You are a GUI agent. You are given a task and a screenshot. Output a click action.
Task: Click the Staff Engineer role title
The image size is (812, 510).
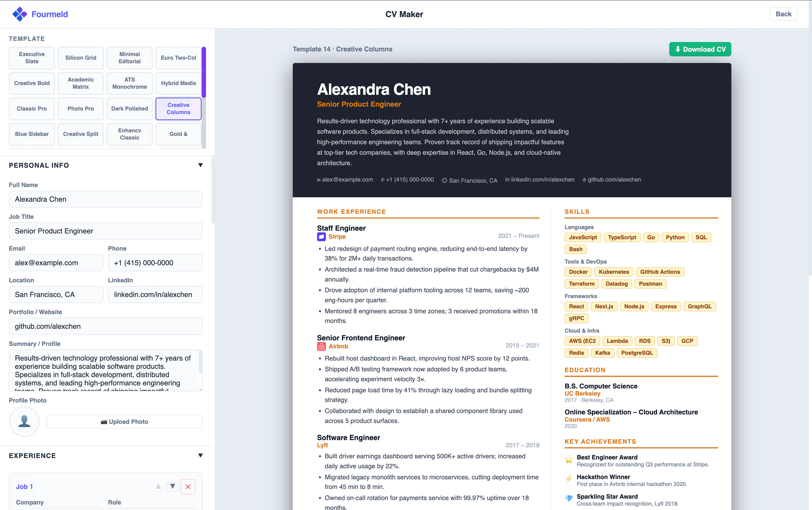(x=341, y=228)
